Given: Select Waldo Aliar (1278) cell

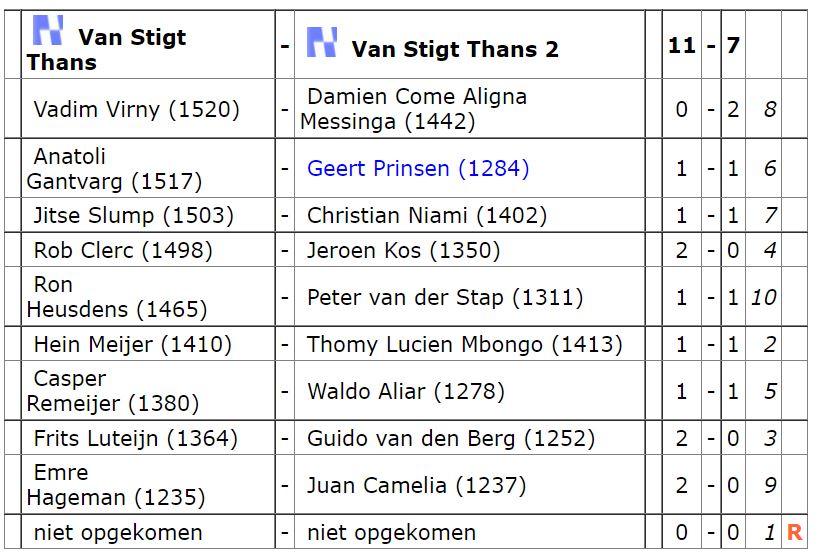Looking at the screenshot, I should [x=406, y=391].
